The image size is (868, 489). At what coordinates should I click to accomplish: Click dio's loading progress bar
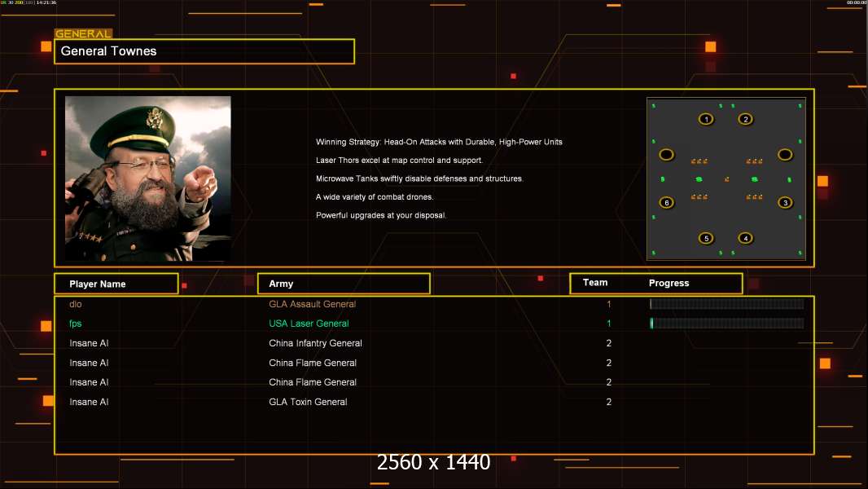727,303
